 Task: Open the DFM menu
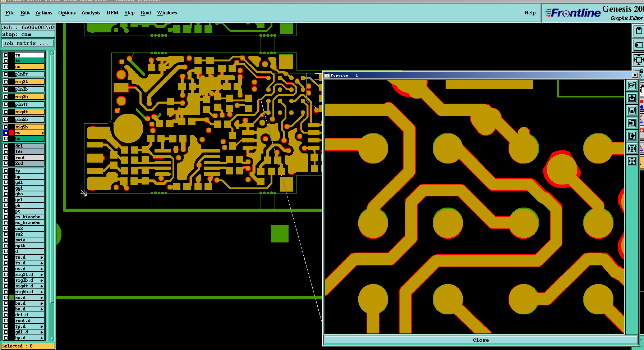click(112, 13)
